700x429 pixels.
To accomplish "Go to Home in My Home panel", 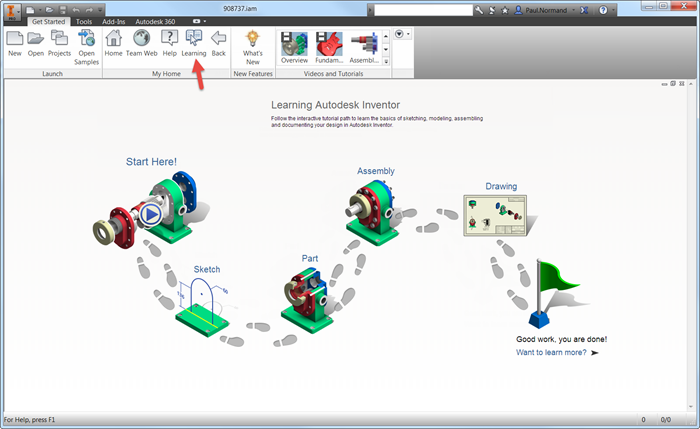I will point(113,43).
